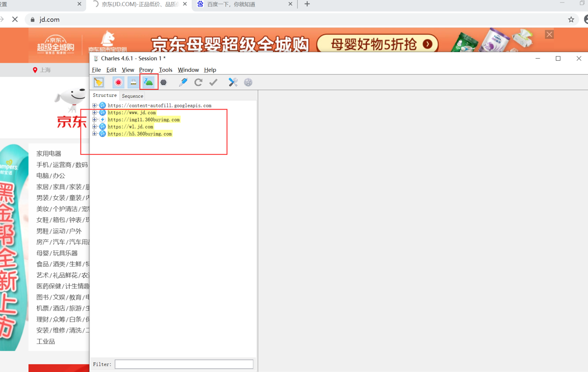Open the Charles tools wrench icon
The image size is (588, 372).
[233, 83]
